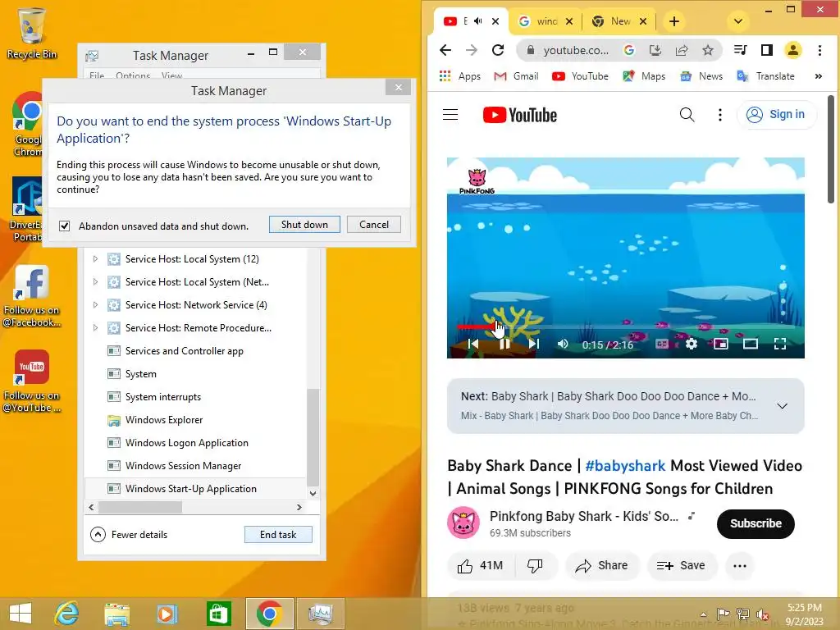Viewport: 840px width, 630px height.
Task: Like the video with 41M likes
Action: pyautogui.click(x=481, y=566)
